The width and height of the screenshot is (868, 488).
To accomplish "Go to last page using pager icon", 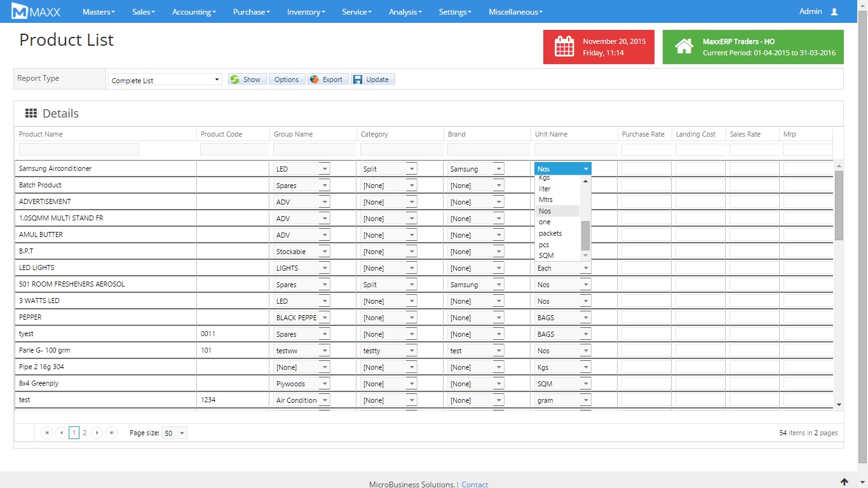I will click(112, 433).
